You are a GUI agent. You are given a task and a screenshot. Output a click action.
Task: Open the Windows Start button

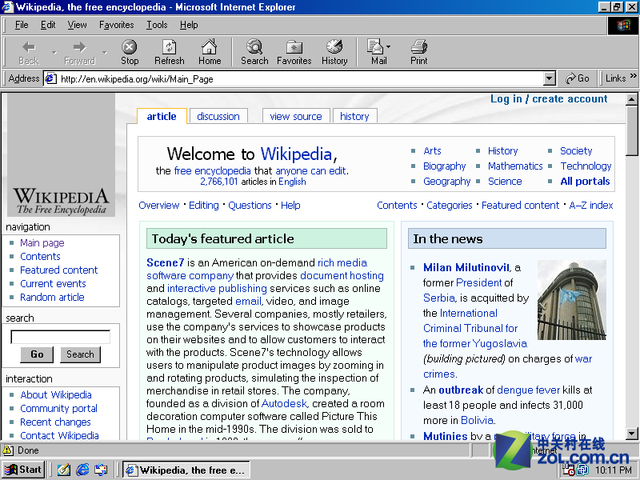(23, 469)
